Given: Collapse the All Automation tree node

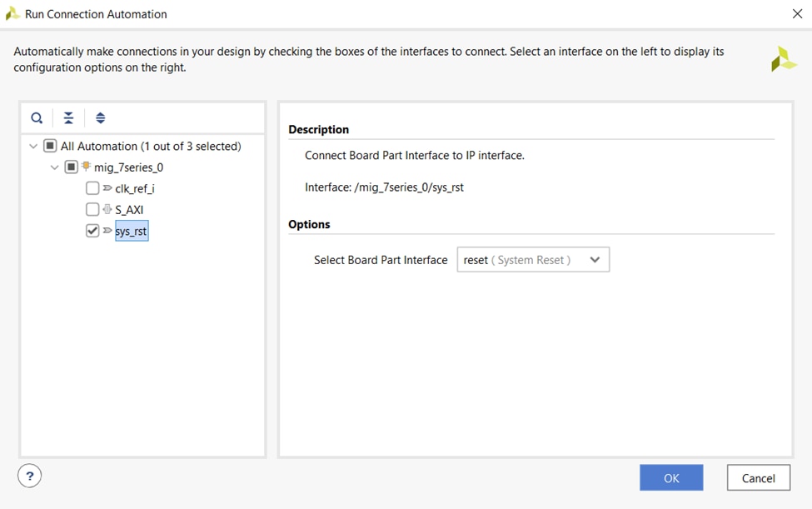Looking at the screenshot, I should coord(33,146).
